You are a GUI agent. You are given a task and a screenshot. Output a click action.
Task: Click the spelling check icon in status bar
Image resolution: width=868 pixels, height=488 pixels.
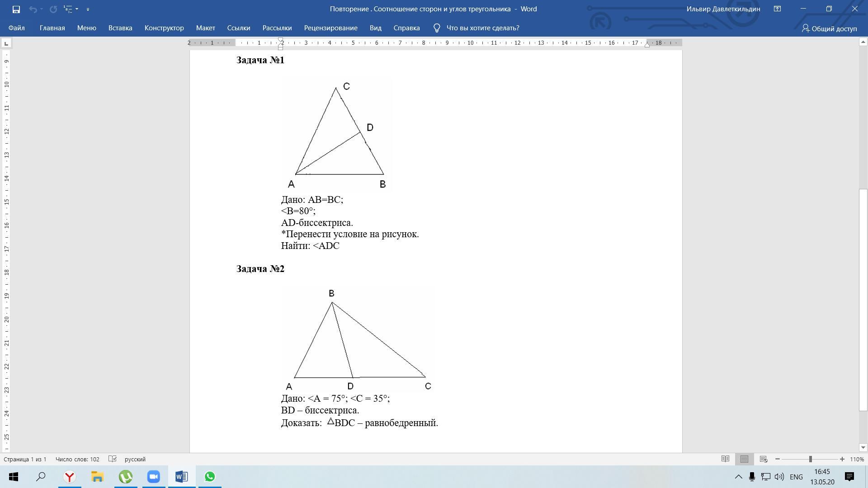coord(113,459)
